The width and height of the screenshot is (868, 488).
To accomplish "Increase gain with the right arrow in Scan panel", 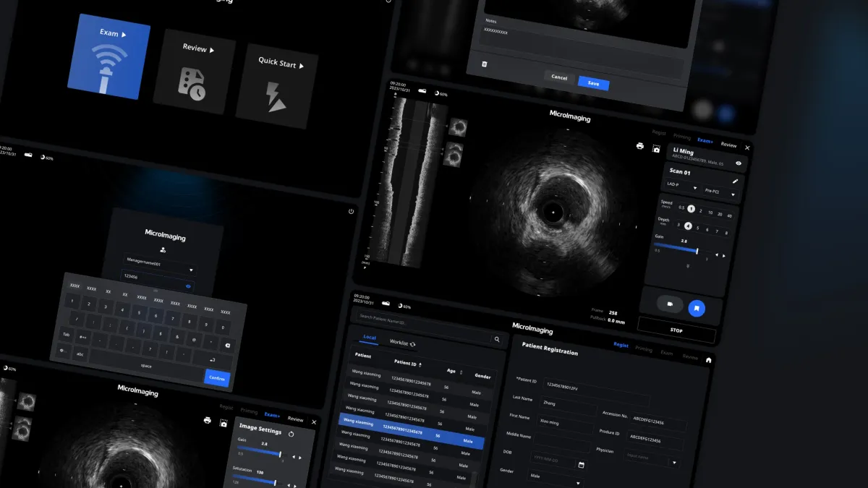I will point(724,256).
